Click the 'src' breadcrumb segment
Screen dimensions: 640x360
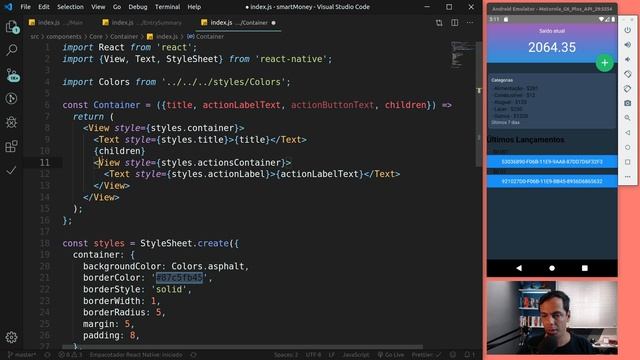point(35,36)
